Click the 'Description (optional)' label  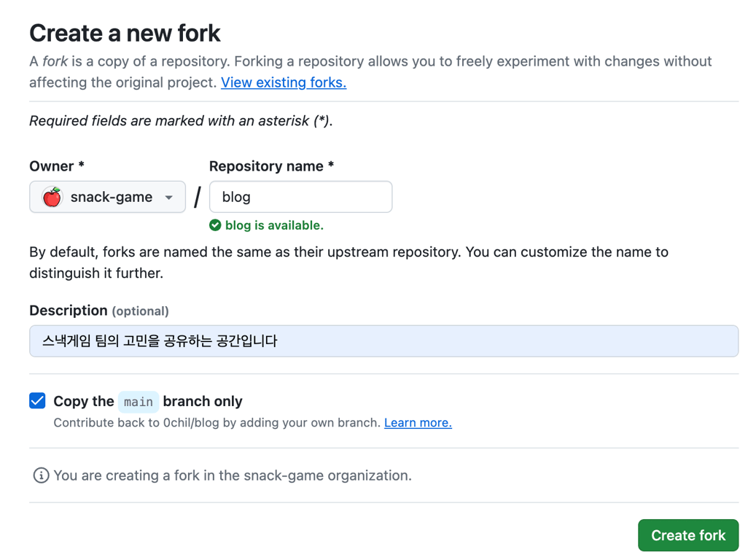click(x=99, y=311)
